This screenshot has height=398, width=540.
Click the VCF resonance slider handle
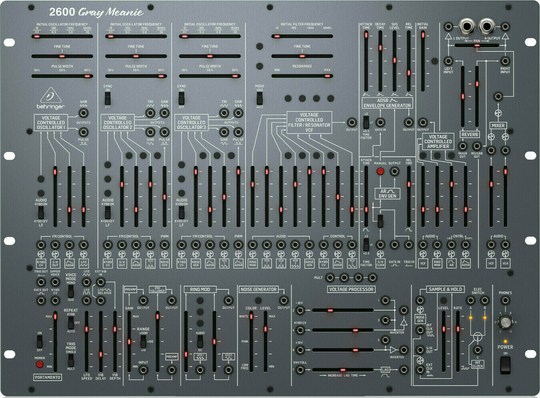(328, 76)
